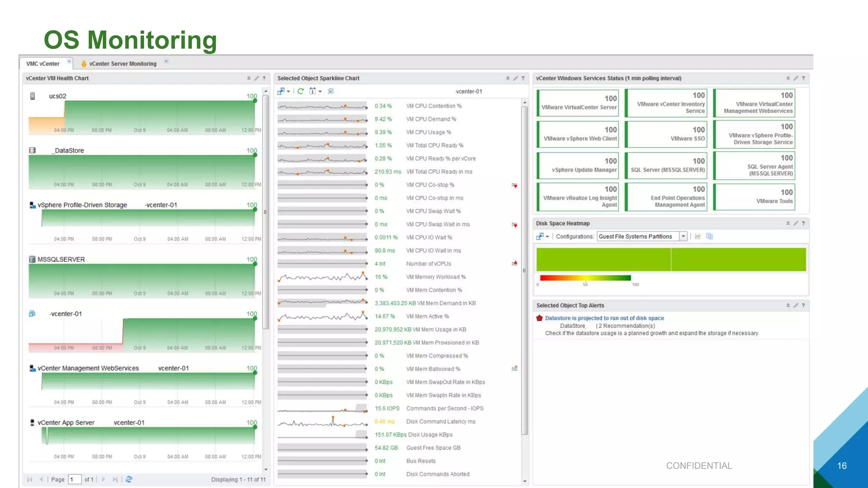868x488 pixels.
Task: Go to last page in health chart pager
Action: click(x=115, y=479)
